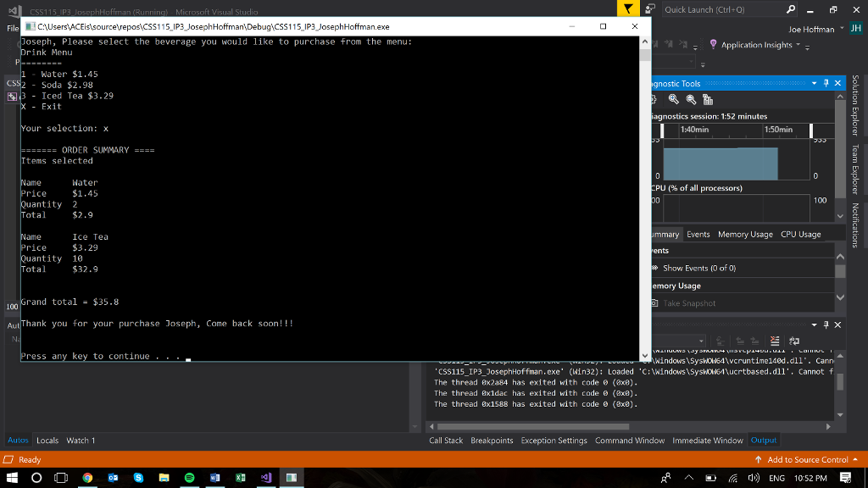Open the Application Insights lightbulb icon
Image resolution: width=868 pixels, height=488 pixels.
click(x=713, y=45)
